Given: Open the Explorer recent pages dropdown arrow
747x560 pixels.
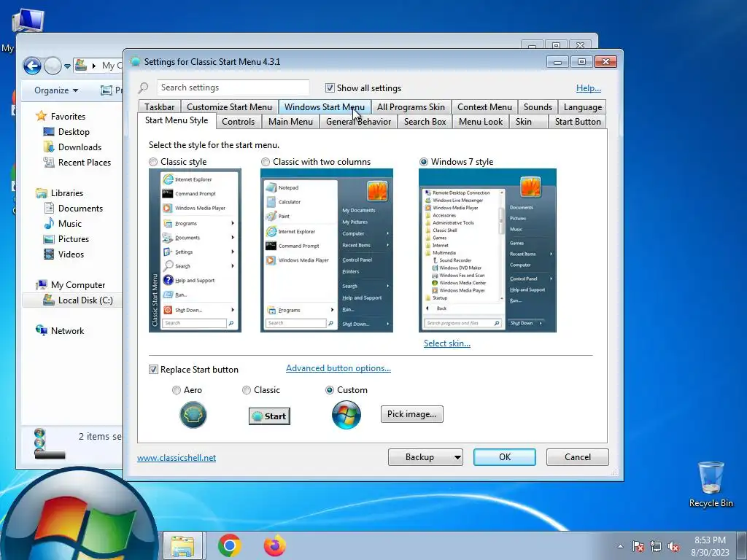Looking at the screenshot, I should 67,66.
